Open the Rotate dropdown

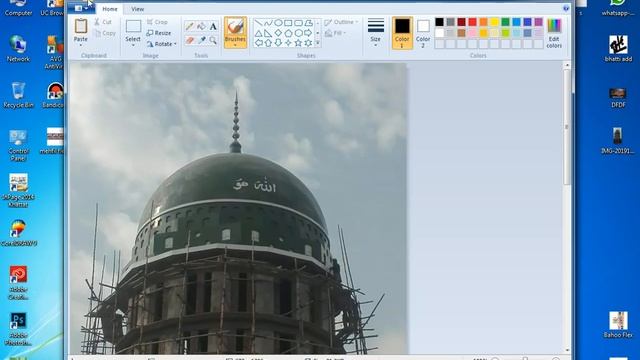pos(162,44)
